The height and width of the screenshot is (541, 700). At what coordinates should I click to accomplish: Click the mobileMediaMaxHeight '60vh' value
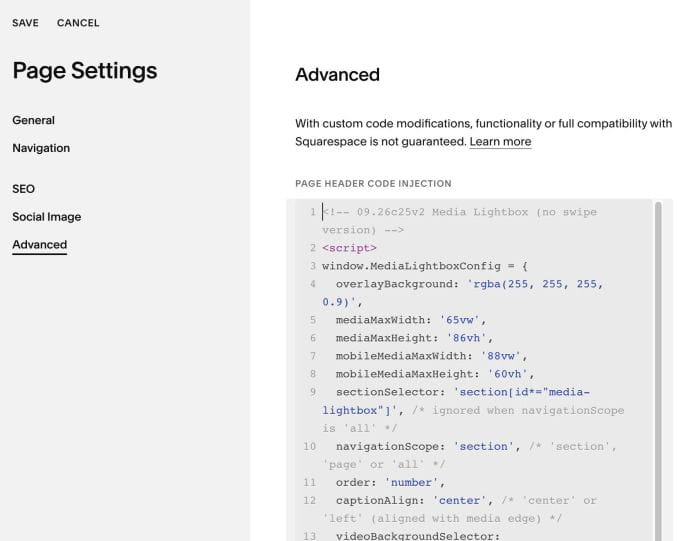point(507,374)
